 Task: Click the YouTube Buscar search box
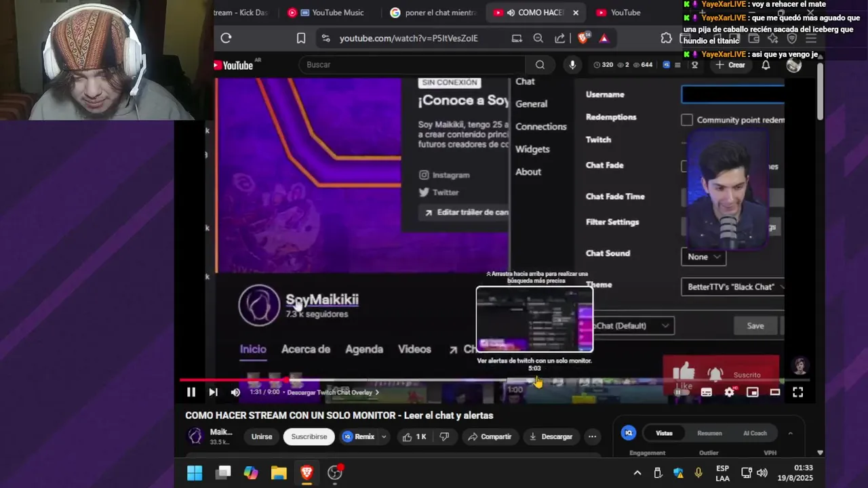pos(412,64)
